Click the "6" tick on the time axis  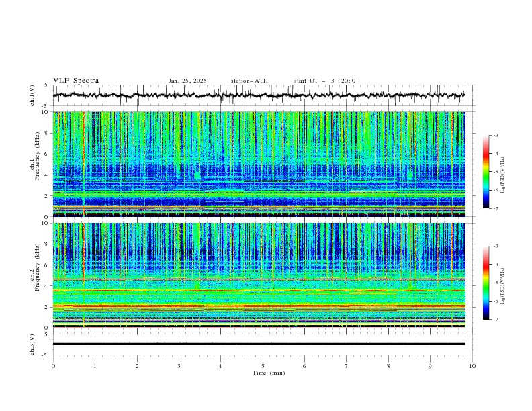[304, 366]
